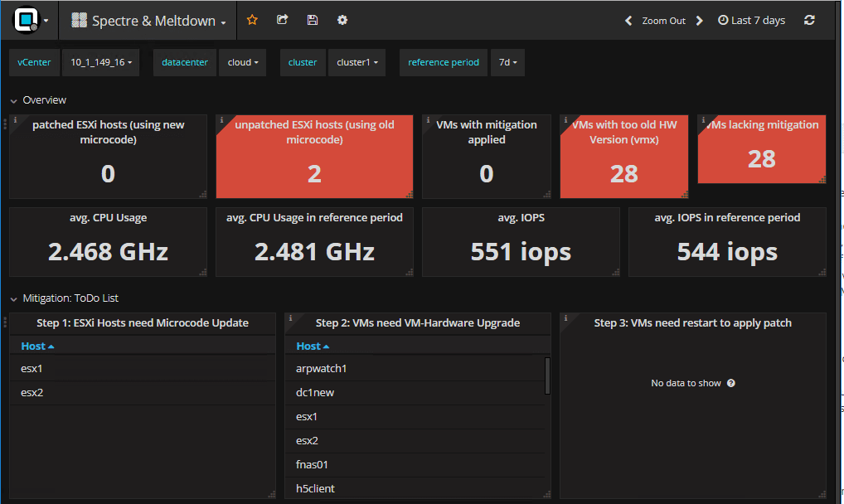Refresh the dashboard using refresh icon
Screen dimensions: 844x504
click(x=809, y=21)
